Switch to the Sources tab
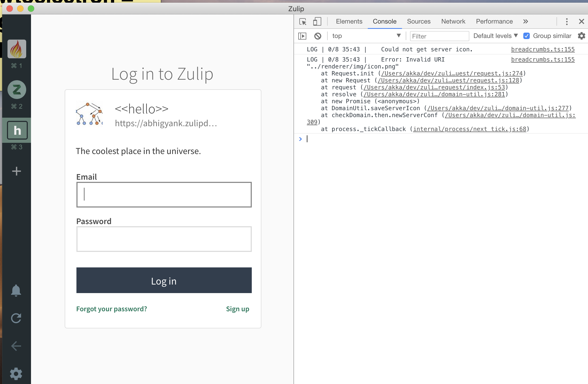 419,21
